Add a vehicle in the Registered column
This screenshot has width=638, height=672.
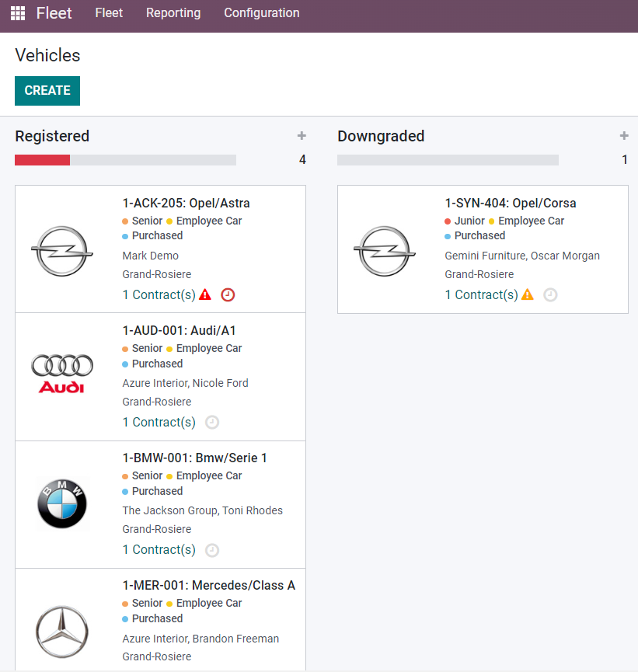[x=302, y=136]
